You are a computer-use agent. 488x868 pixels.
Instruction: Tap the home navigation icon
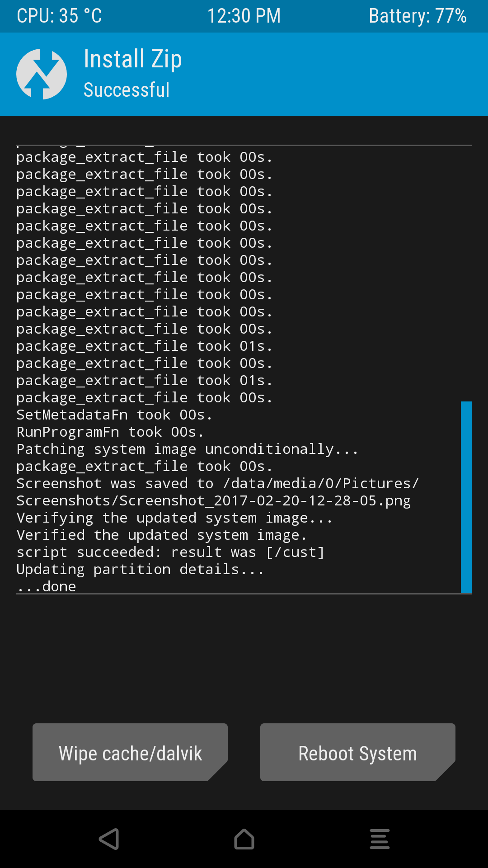pos(244,839)
